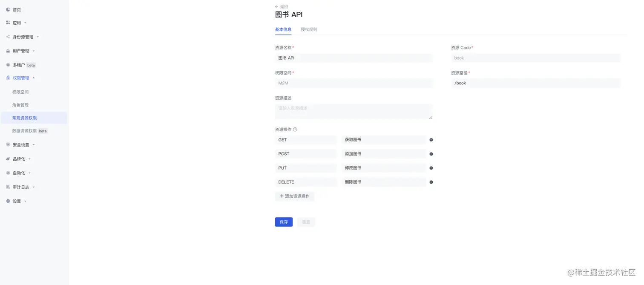Click the 资源描述 text area
644x285 pixels.
(354, 112)
